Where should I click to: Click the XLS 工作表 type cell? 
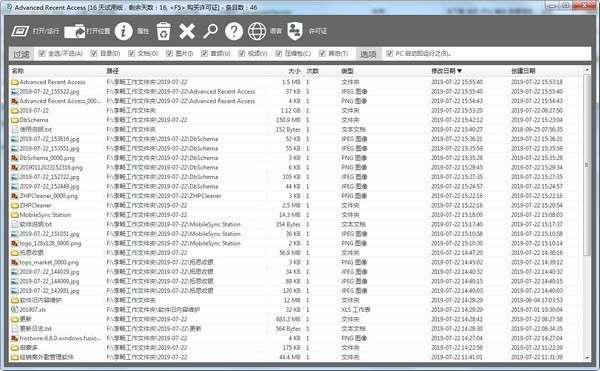(355, 310)
